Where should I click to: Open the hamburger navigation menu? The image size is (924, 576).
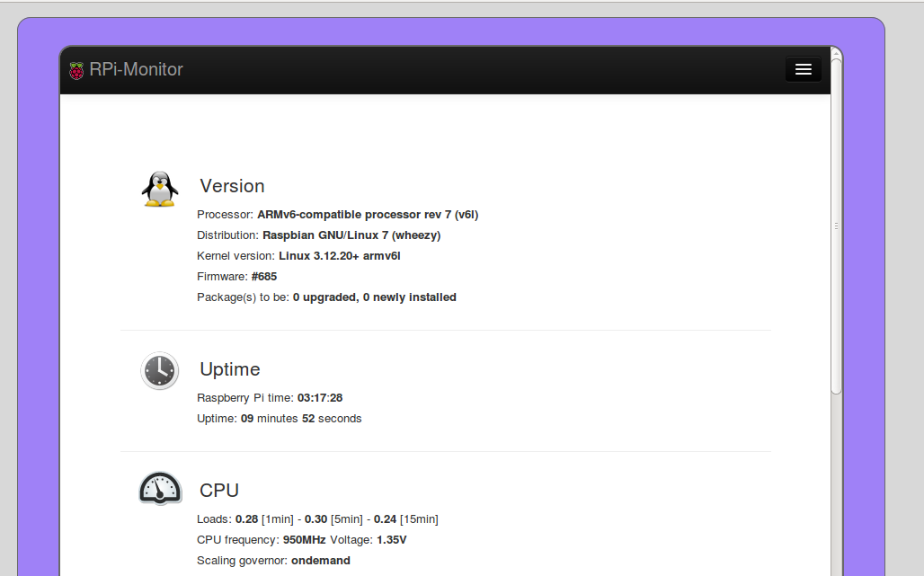(804, 69)
